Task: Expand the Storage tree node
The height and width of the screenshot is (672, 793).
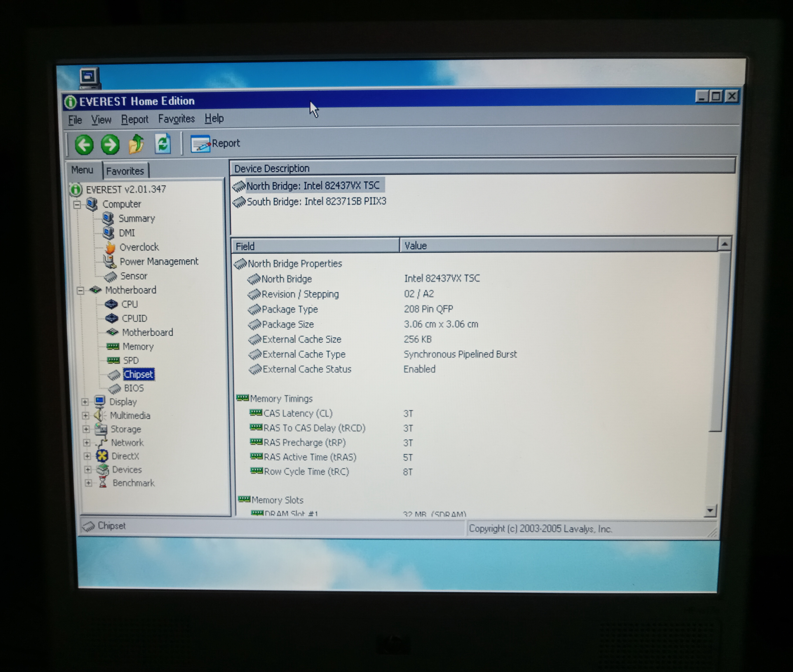Action: pos(86,429)
